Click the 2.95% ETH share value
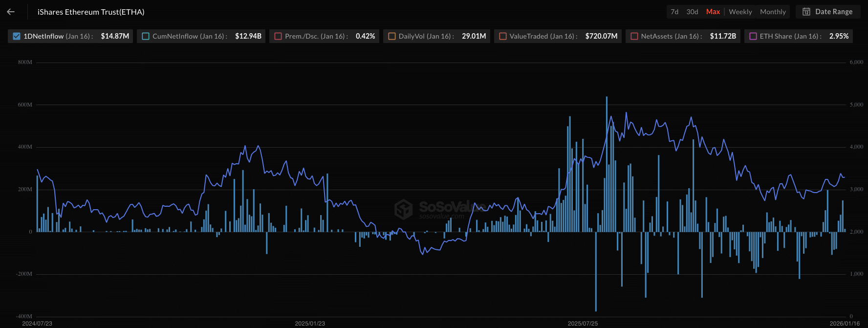 point(839,36)
